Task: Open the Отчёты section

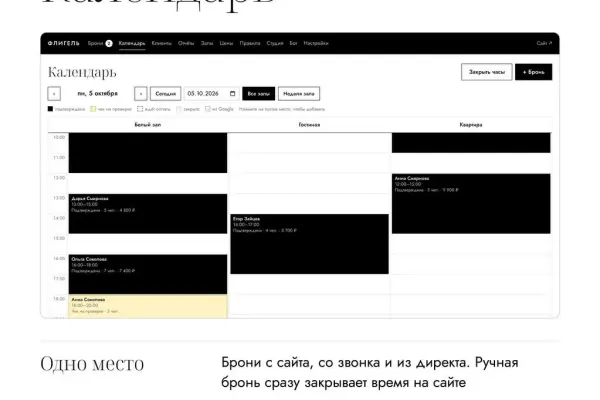Action: tap(186, 43)
